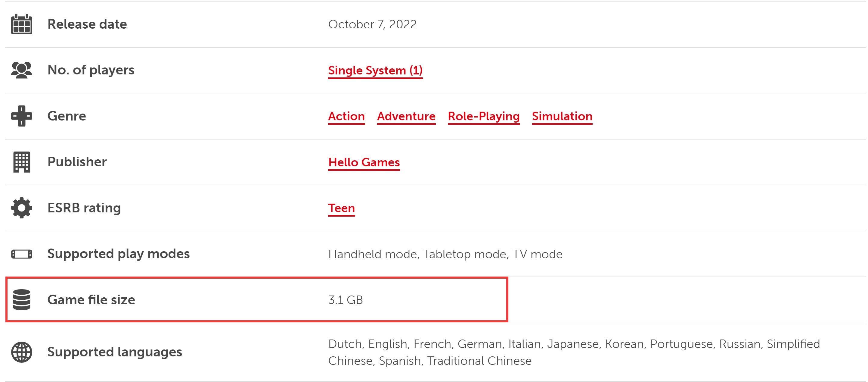Visit the Hello Games publisher link
868x382 pixels.
tap(364, 162)
